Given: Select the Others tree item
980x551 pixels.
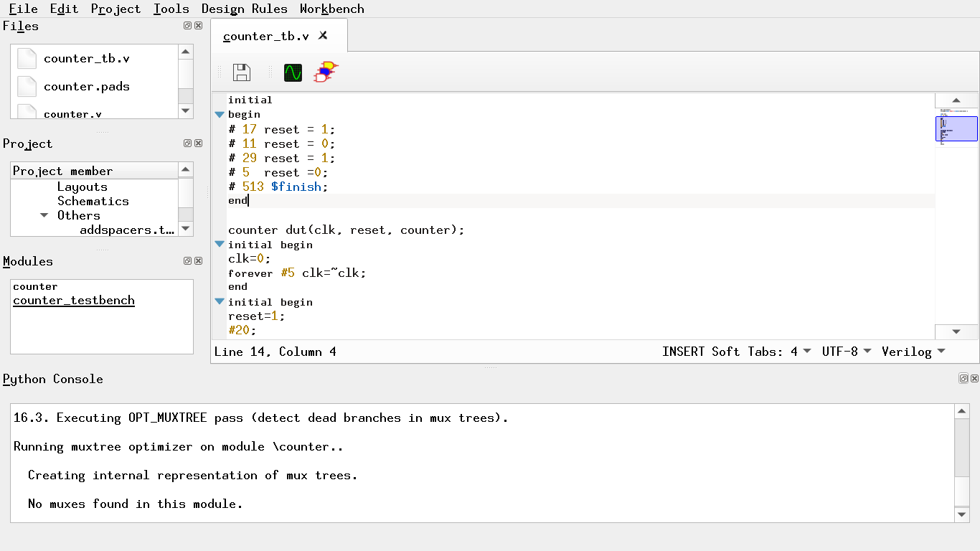Looking at the screenshot, I should (x=79, y=215).
